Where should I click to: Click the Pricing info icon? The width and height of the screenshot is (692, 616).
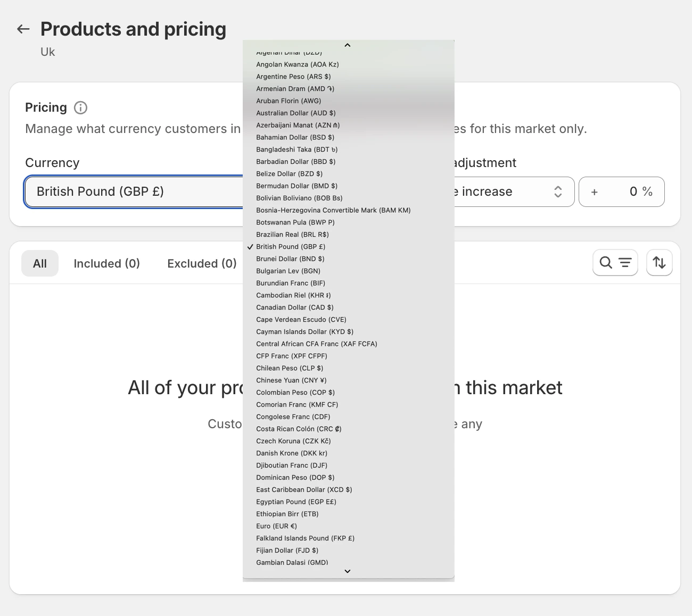coord(80,108)
